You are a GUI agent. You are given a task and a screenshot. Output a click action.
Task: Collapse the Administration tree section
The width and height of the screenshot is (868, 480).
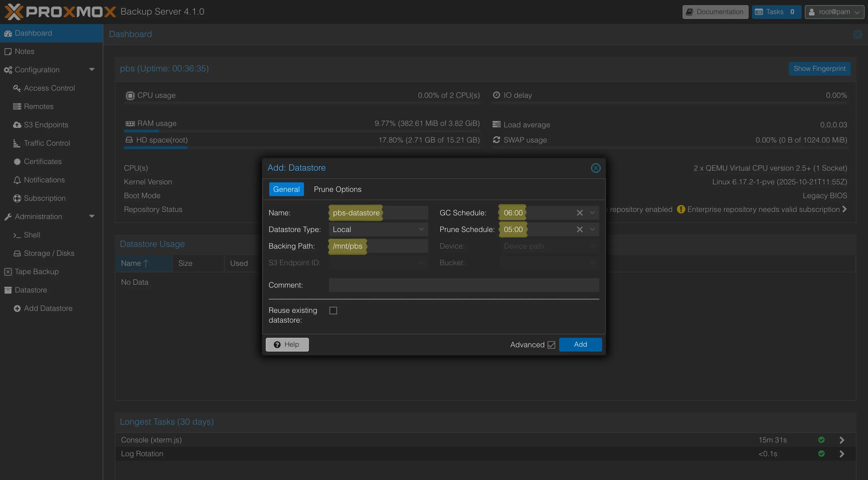(92, 216)
